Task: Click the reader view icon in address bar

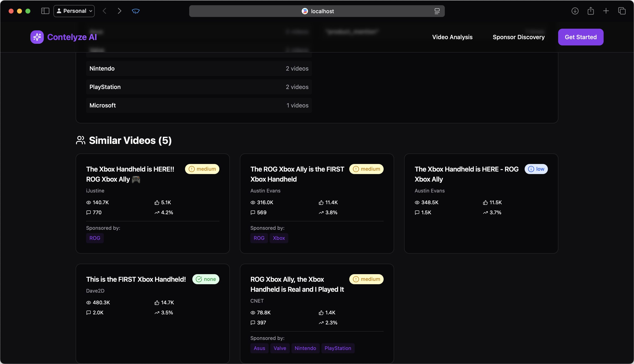Action: pos(437,11)
